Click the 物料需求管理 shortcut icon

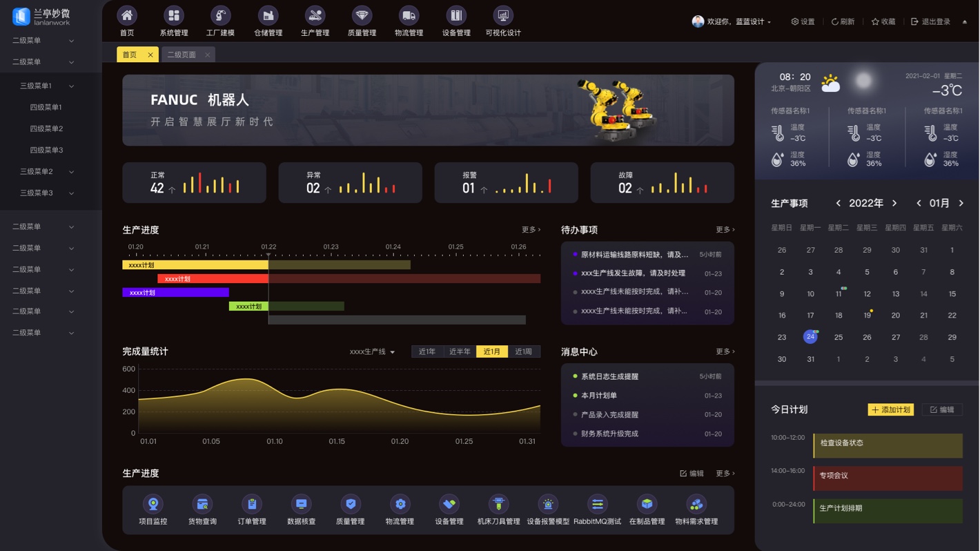click(x=696, y=505)
